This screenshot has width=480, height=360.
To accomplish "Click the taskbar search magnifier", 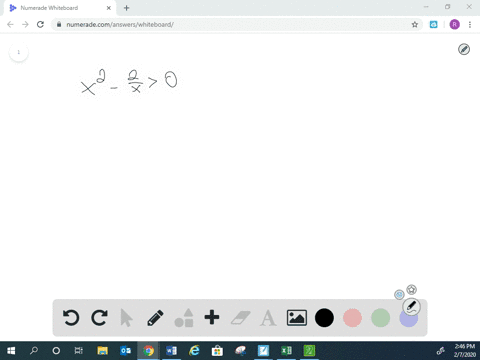I will 34,351.
